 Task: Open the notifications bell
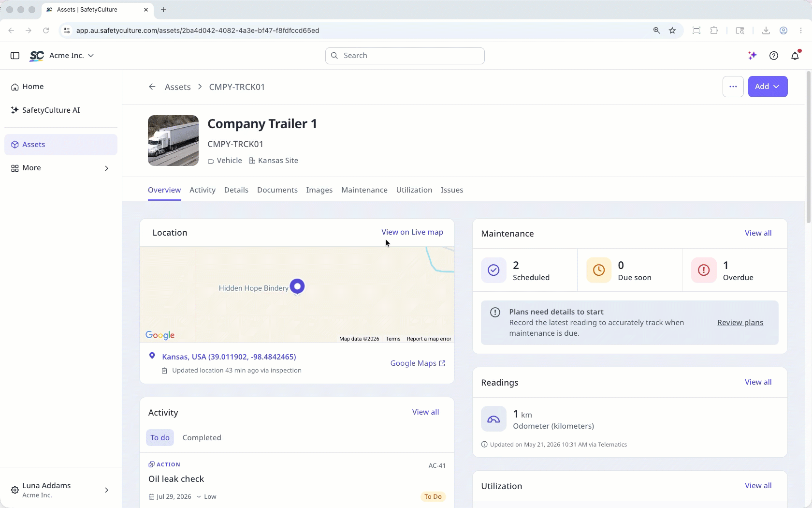[795, 56]
